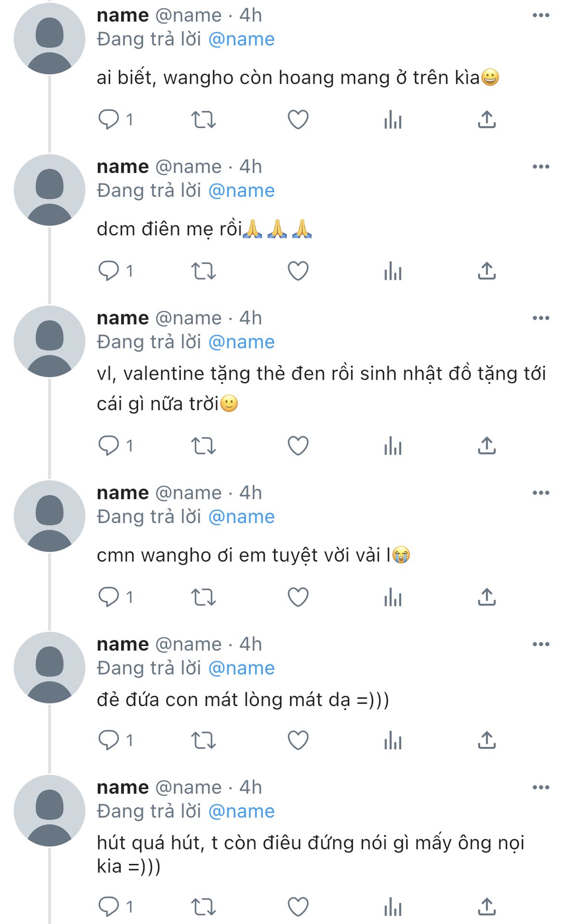Retweet the 'dcm điên mẹ rồi' tweet
This screenshot has height=924, width=570.
[203, 271]
